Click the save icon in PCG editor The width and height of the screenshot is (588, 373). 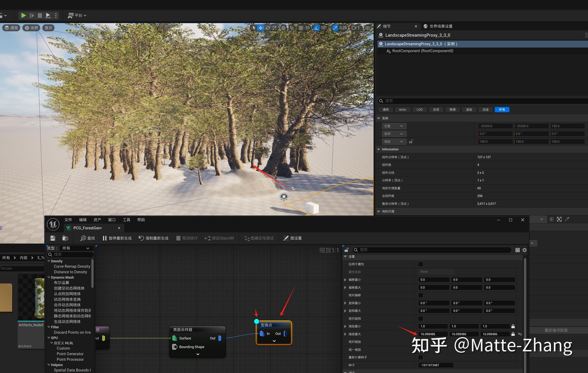click(53, 238)
